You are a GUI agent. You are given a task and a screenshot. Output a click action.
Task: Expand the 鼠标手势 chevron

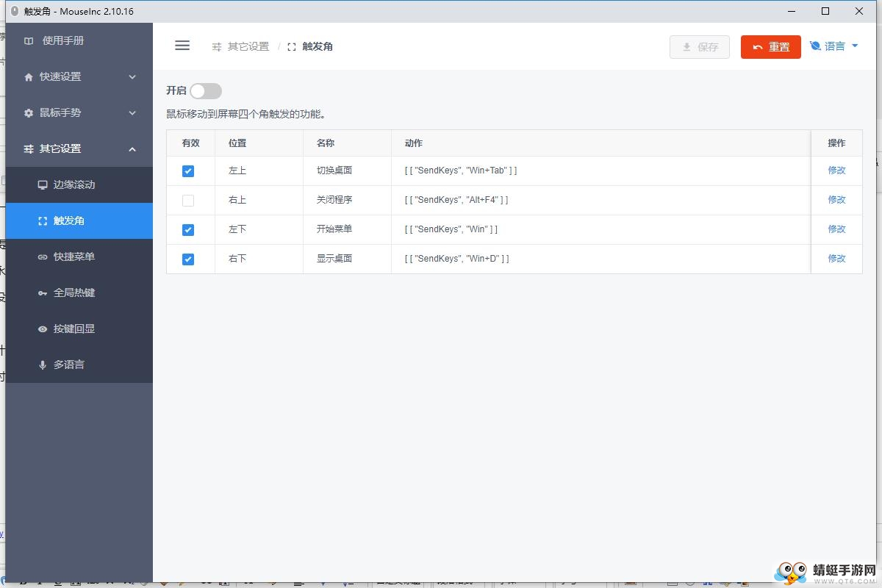[x=132, y=113]
